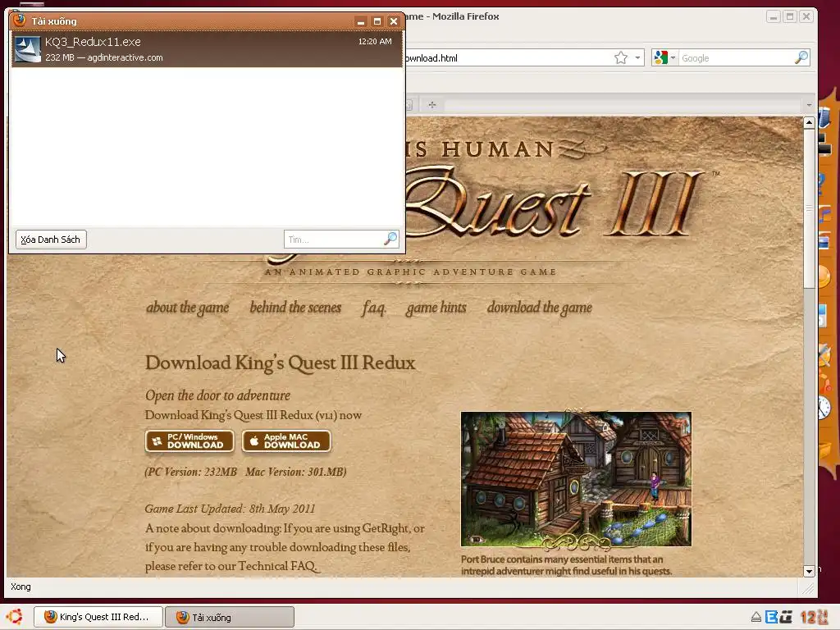Go to 'f.a.q.' page
840x630 pixels.
(374, 308)
